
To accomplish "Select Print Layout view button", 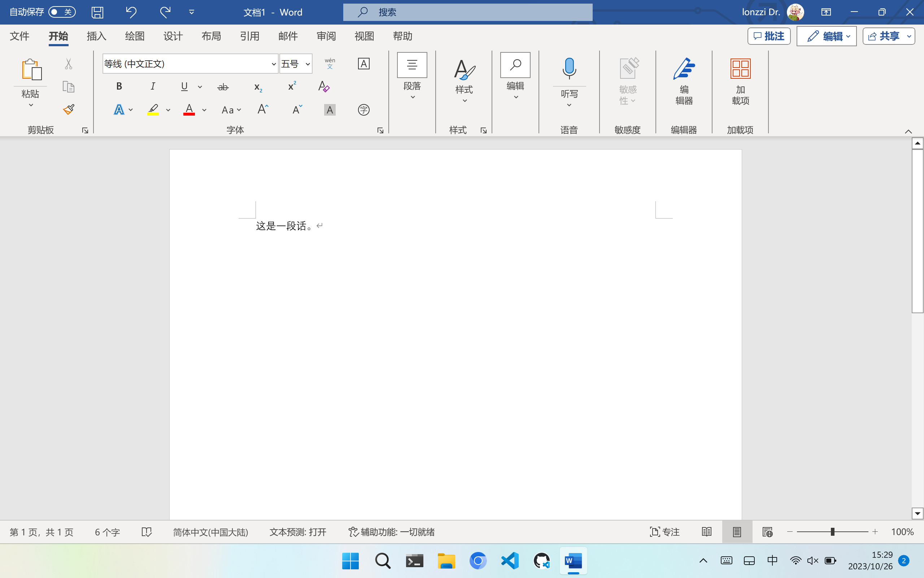I will [737, 532].
